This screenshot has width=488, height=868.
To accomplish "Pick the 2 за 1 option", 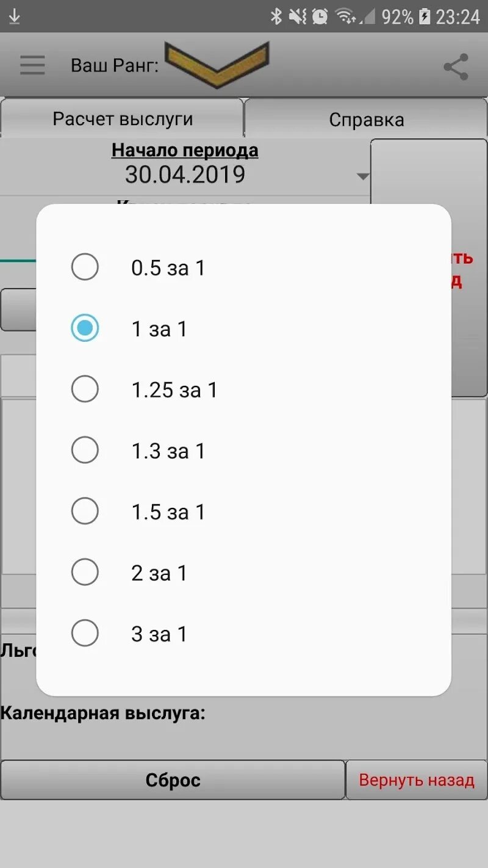I will [243, 573].
